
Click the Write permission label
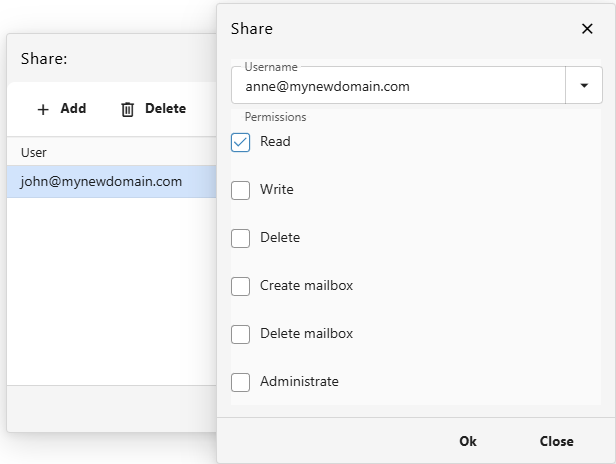coord(277,189)
